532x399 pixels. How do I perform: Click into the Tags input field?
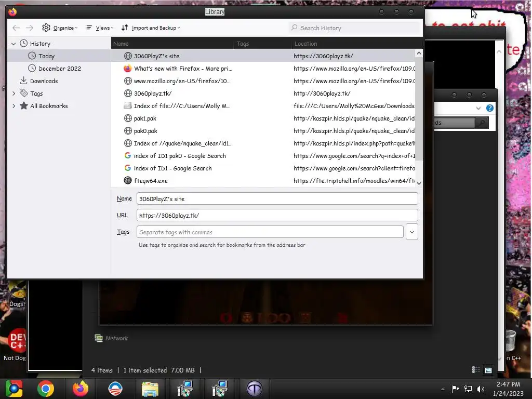tap(270, 232)
